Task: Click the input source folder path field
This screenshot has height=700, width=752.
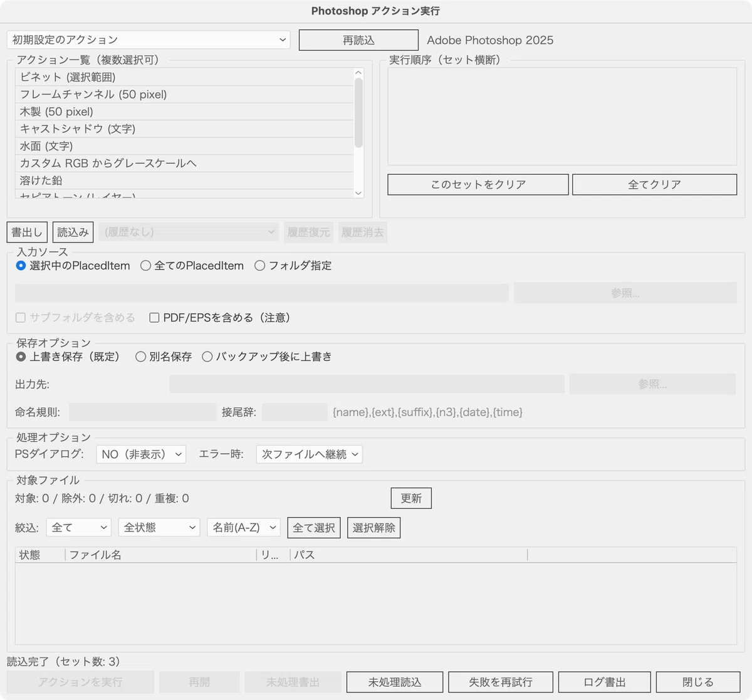Action: coord(262,293)
